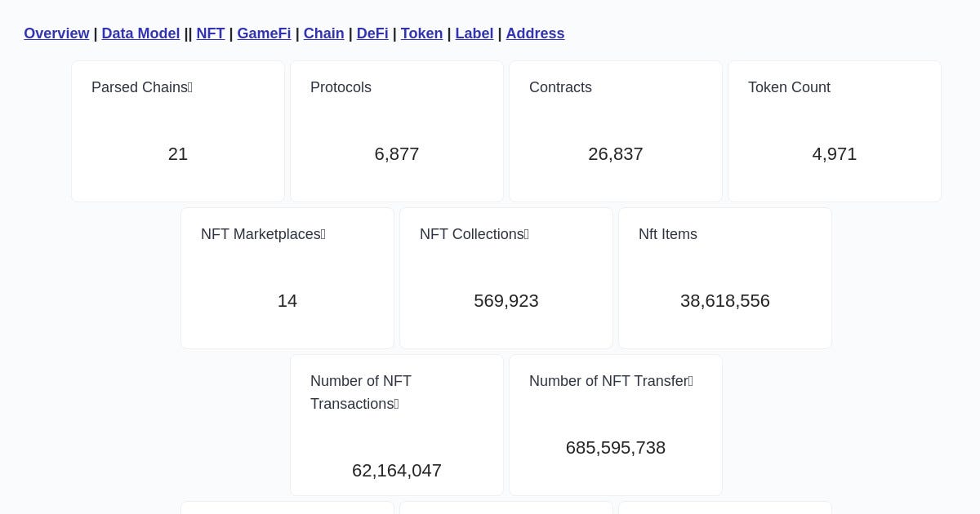Image resolution: width=980 pixels, height=514 pixels.
Task: Click the info icon beside Parsed Chains
Action: click(190, 87)
